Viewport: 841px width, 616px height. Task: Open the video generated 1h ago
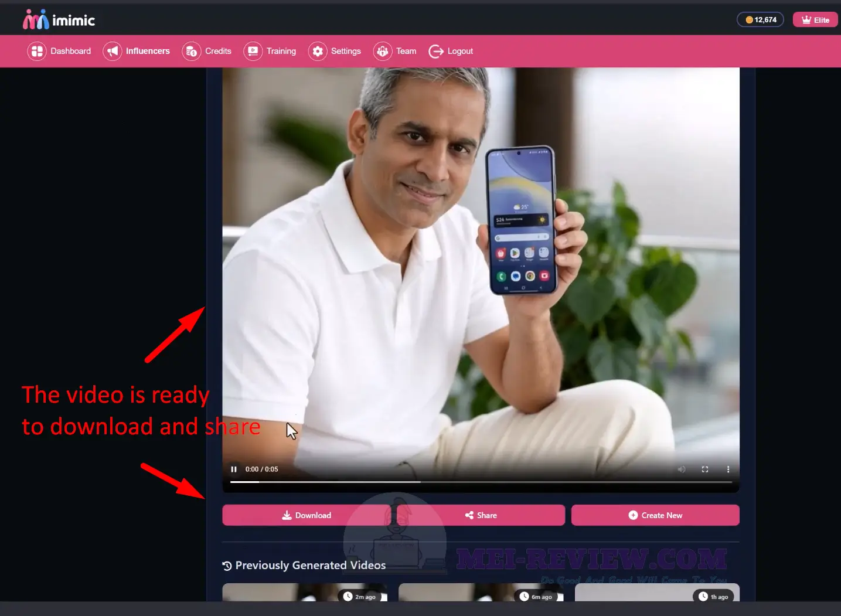coord(657,592)
